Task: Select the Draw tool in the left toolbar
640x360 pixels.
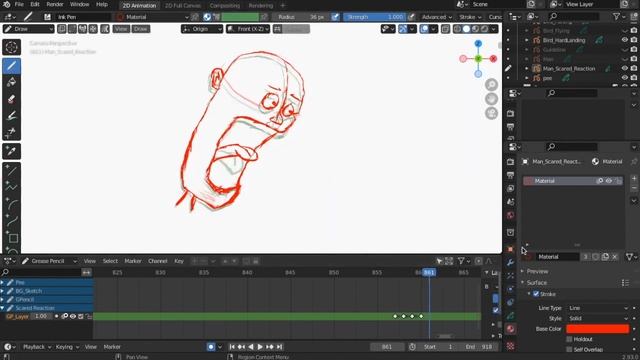Action: point(11,65)
